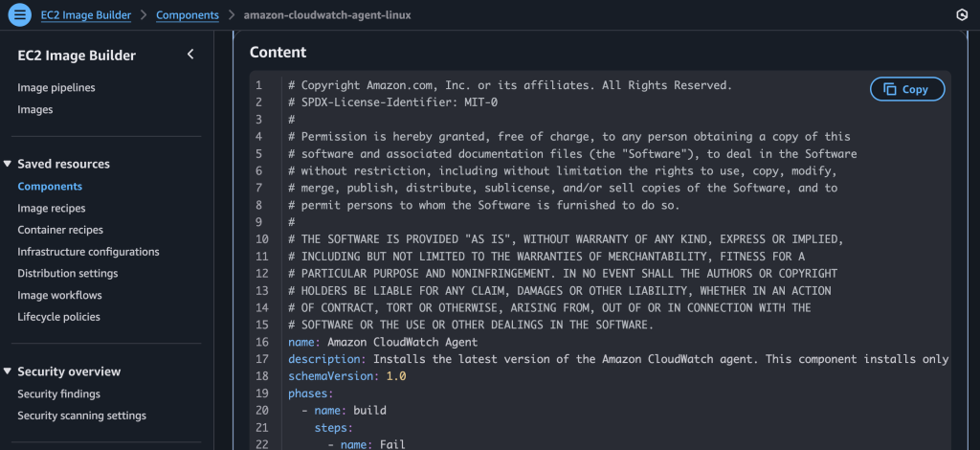Collapse the EC2 Image Builder sidebar
This screenshot has height=450, width=980.
[190, 55]
